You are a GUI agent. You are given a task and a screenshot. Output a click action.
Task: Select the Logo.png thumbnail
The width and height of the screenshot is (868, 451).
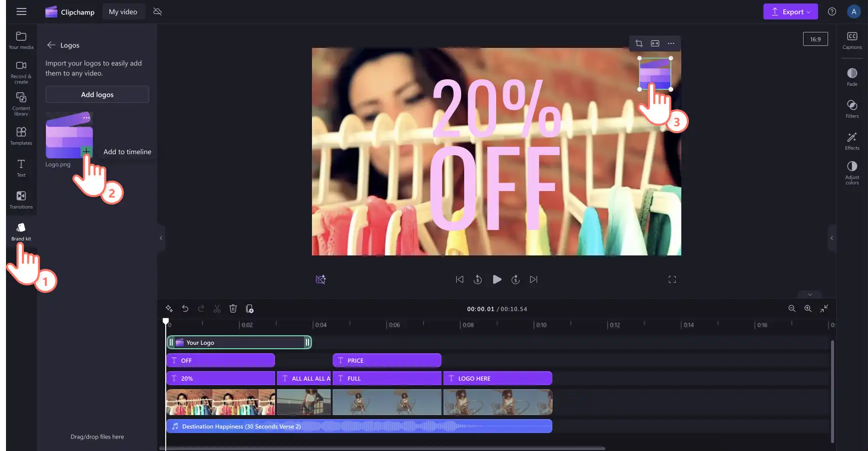click(69, 135)
